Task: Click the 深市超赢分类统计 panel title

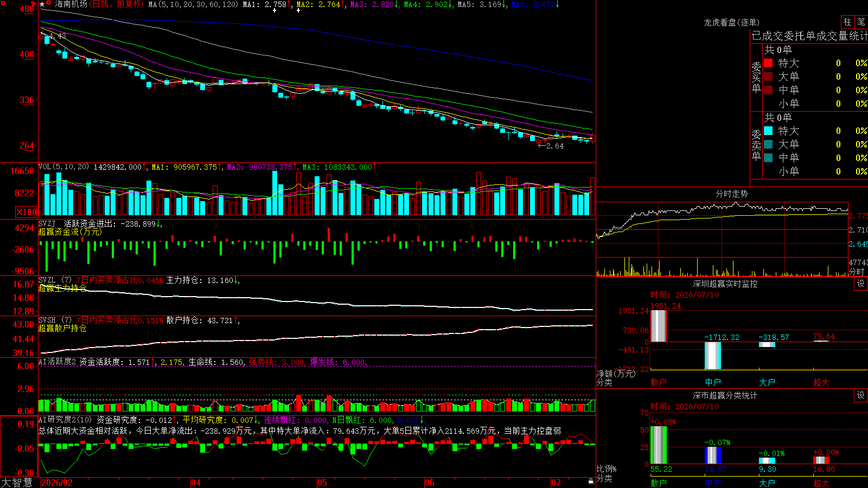Action: [725, 395]
